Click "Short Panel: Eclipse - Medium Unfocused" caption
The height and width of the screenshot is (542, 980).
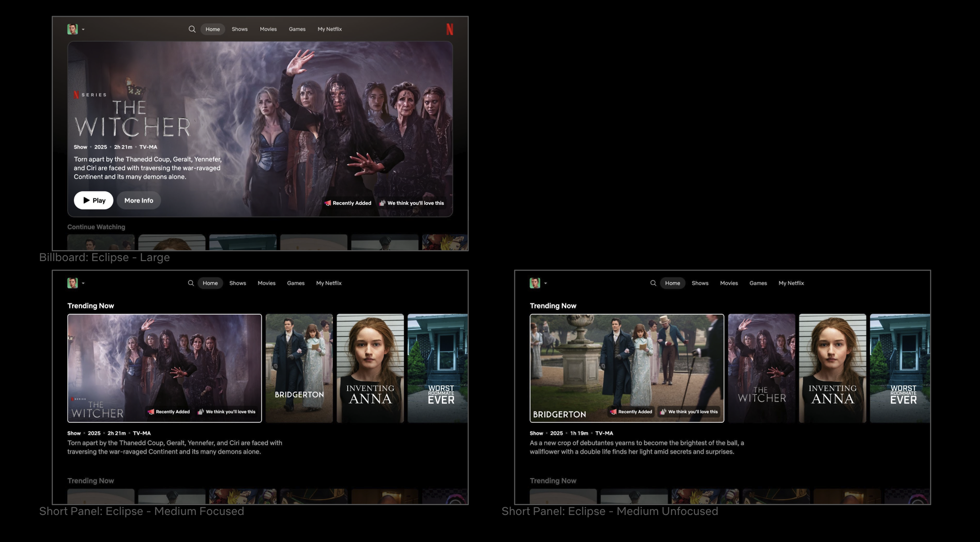coord(610,511)
